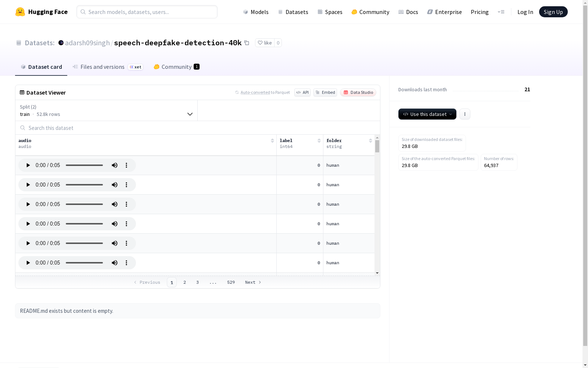
Task: Open more options for third audio player
Action: [x=126, y=204]
